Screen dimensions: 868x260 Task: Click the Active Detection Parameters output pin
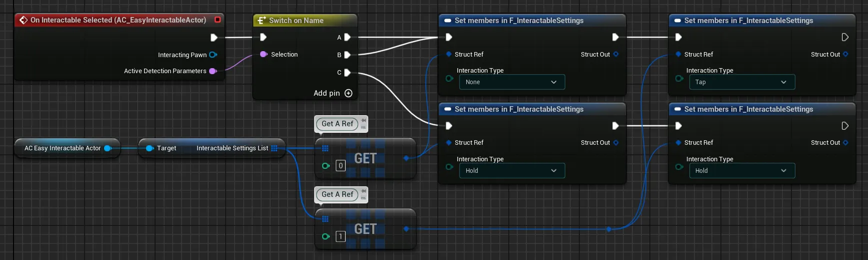pos(213,71)
